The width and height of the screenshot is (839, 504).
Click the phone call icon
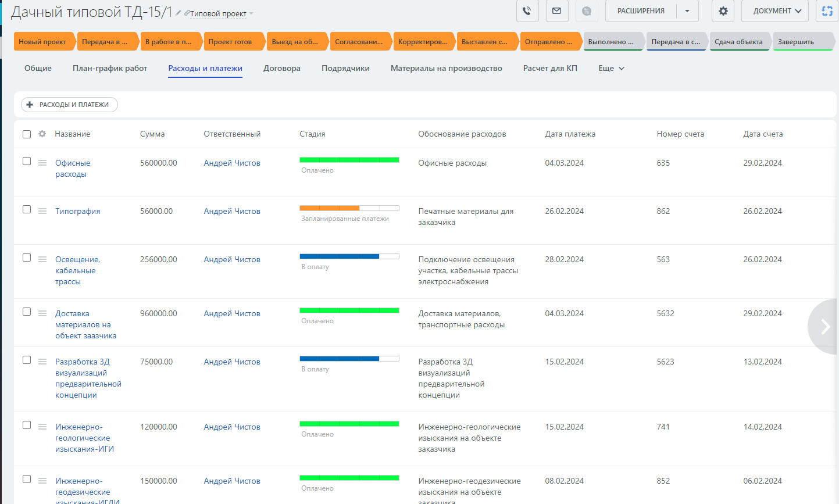point(527,11)
